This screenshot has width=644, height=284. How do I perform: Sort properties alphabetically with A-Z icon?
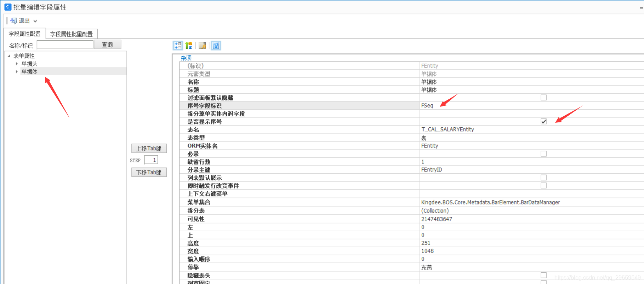[x=189, y=46]
